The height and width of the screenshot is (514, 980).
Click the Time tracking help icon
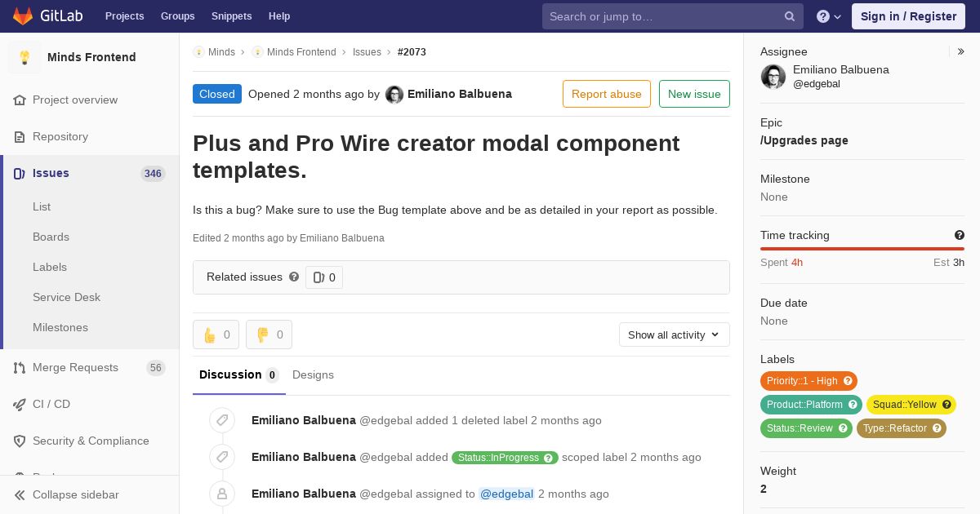pos(959,235)
